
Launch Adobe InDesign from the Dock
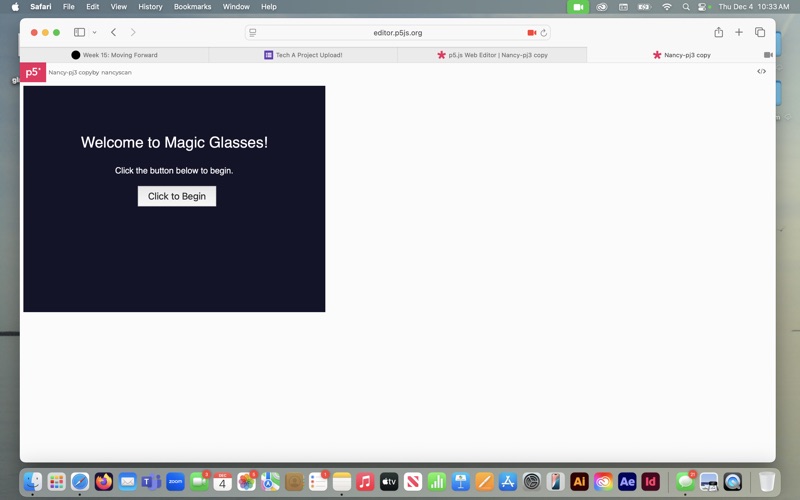coord(651,481)
